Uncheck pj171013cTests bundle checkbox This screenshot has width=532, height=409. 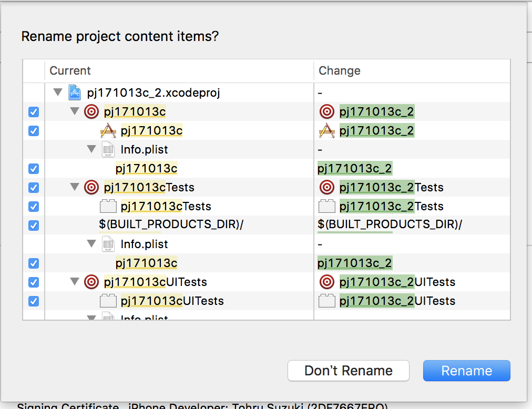34,207
